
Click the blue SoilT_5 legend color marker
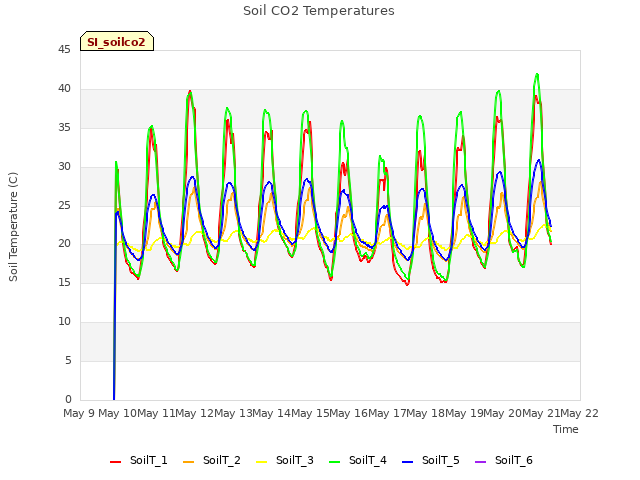point(408,462)
